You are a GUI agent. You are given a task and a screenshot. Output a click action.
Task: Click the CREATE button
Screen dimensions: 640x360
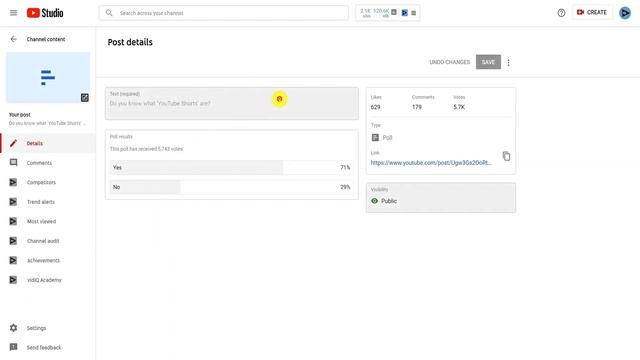pos(591,12)
